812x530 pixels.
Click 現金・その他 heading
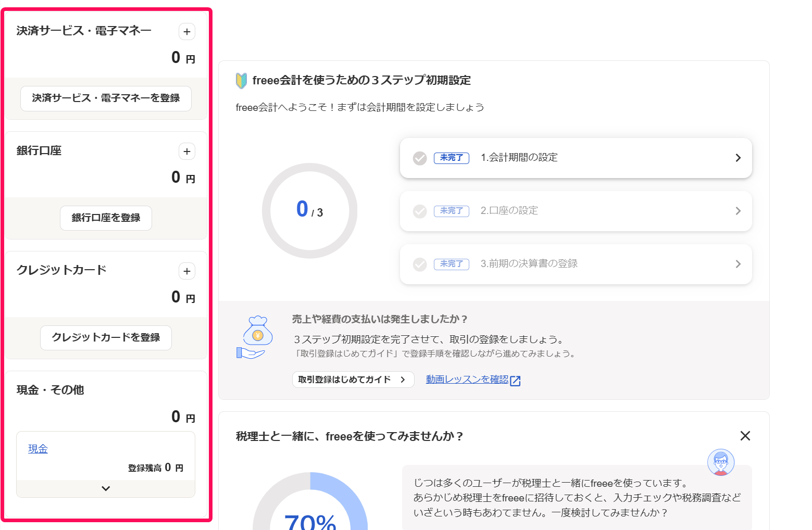click(x=50, y=390)
